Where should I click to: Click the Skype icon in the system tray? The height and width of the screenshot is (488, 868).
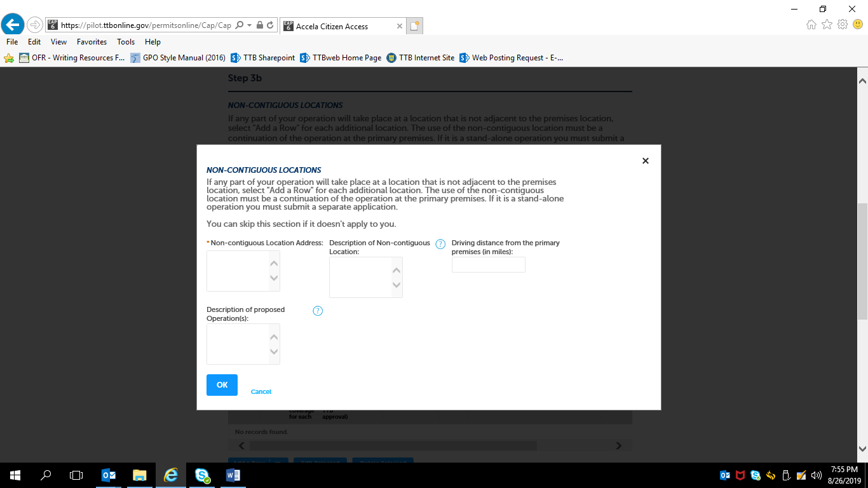(x=756, y=475)
